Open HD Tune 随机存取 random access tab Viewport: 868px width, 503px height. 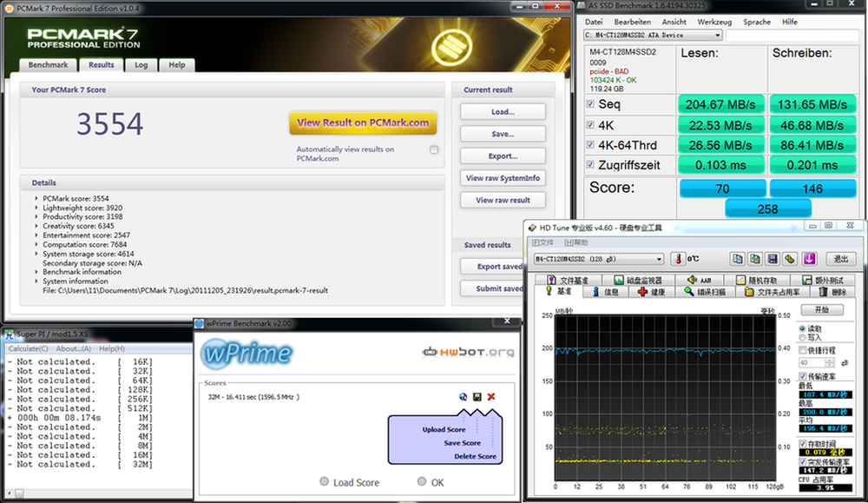point(757,281)
